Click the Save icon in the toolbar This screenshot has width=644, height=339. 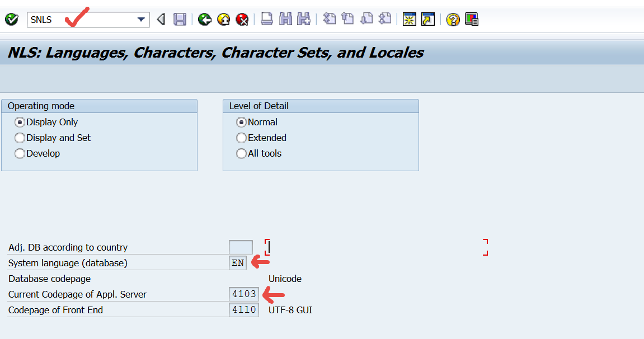click(x=179, y=18)
